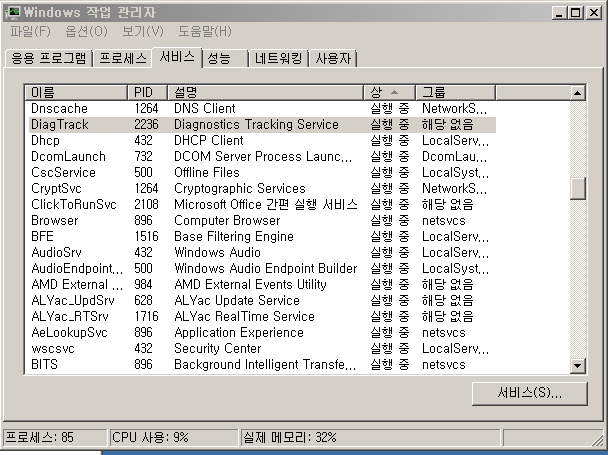This screenshot has height=455, width=608.
Task: Click the scrollbar up arrow
Action: (x=578, y=93)
